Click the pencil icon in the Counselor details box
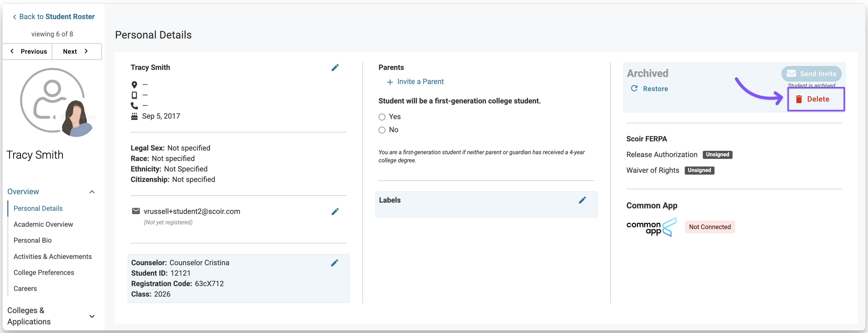Screen dimensions: 868x333 click(335, 263)
